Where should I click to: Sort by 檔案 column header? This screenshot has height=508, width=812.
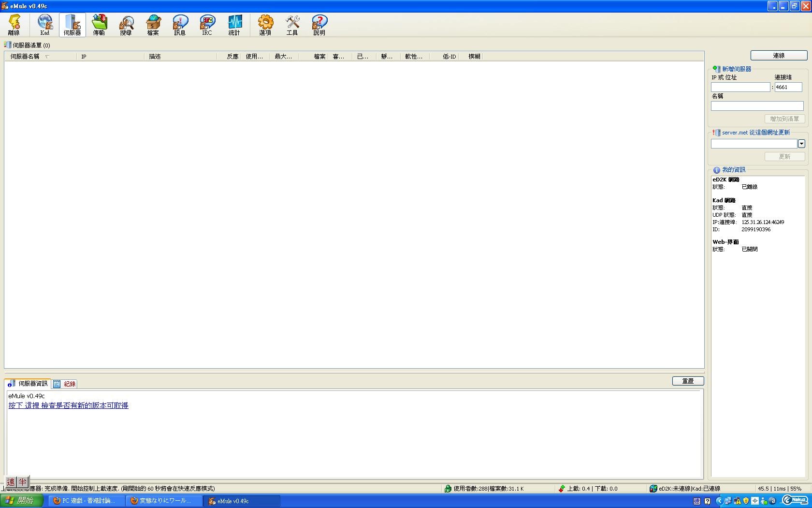click(x=313, y=57)
